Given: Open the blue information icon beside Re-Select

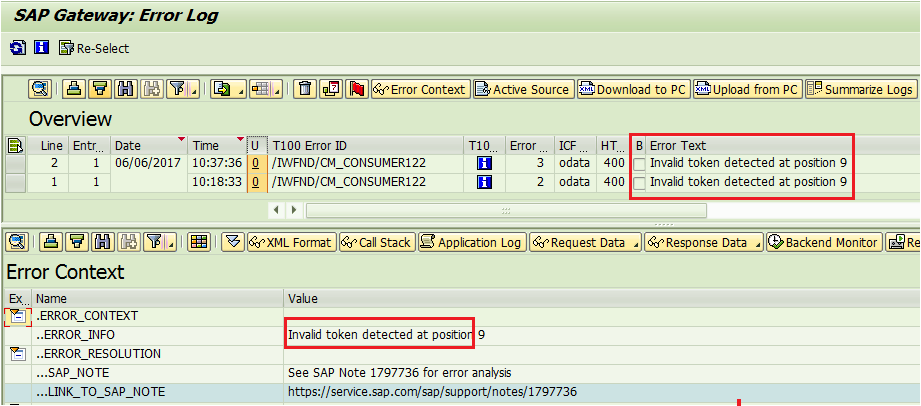Looking at the screenshot, I should 41,48.
